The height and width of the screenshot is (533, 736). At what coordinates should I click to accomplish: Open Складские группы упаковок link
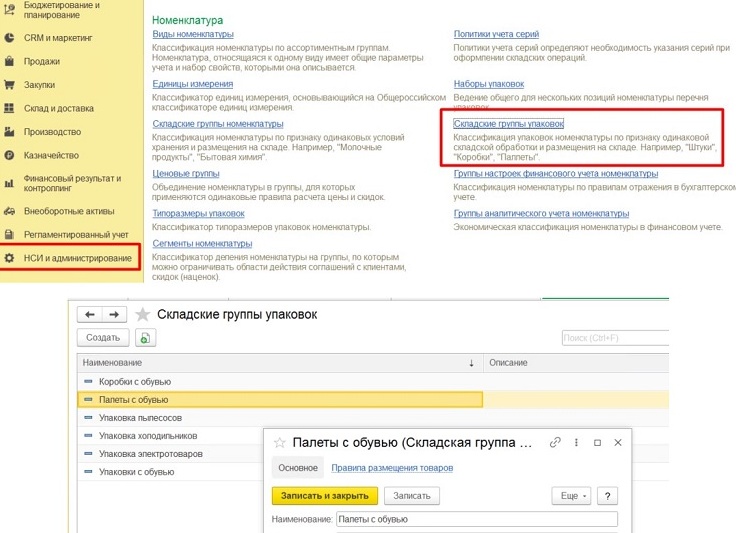[x=508, y=124]
